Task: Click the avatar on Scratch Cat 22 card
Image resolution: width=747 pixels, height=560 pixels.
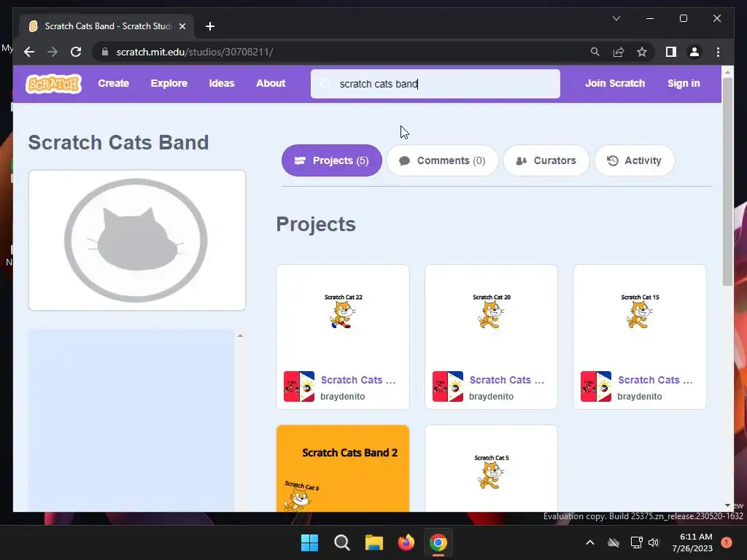Action: [x=298, y=386]
